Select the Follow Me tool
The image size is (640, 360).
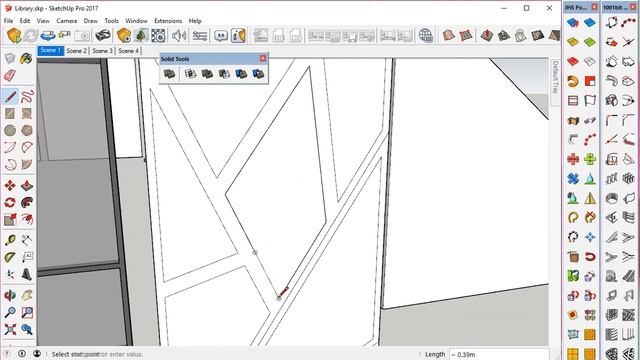click(x=27, y=202)
